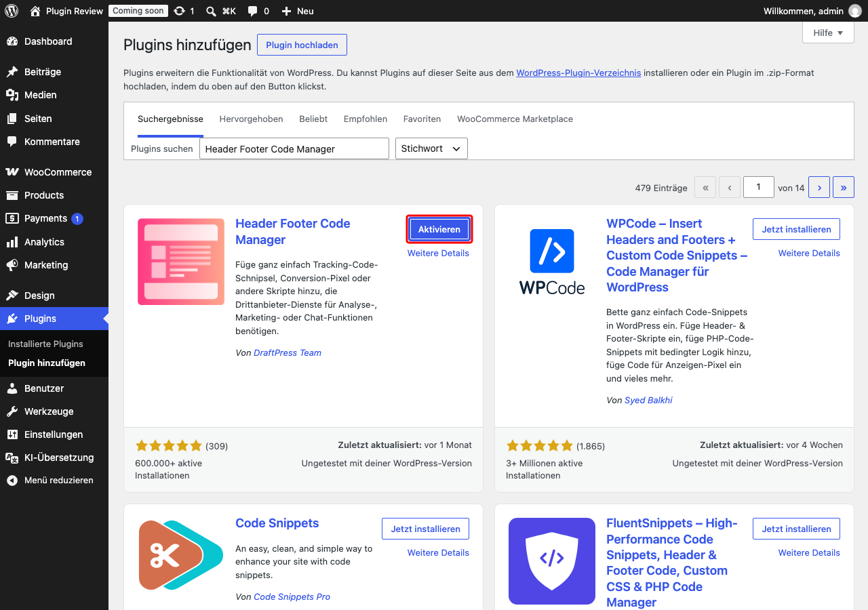This screenshot has height=610, width=868.
Task: Switch to the Empfohlen tab
Action: [366, 119]
